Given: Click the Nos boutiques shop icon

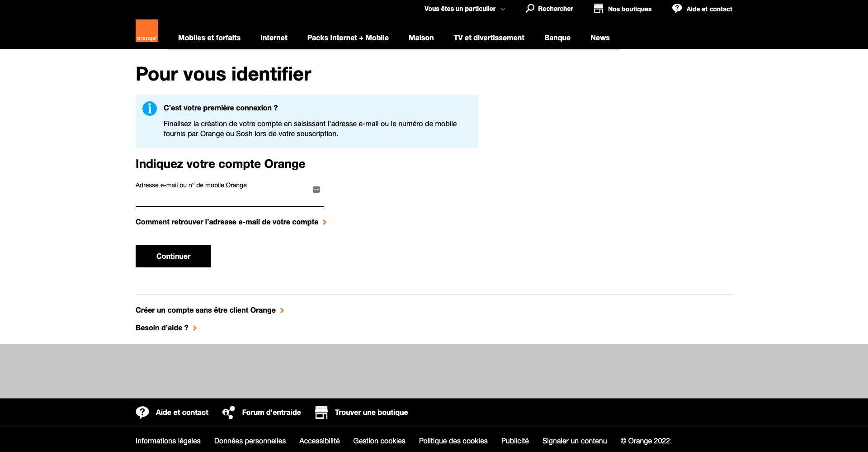Looking at the screenshot, I should pyautogui.click(x=599, y=9).
